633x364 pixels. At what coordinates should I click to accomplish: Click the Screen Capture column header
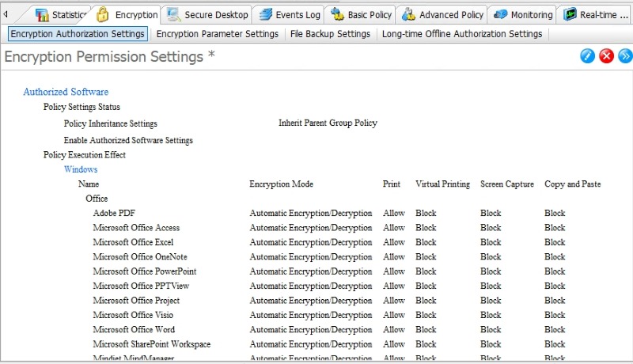point(507,184)
